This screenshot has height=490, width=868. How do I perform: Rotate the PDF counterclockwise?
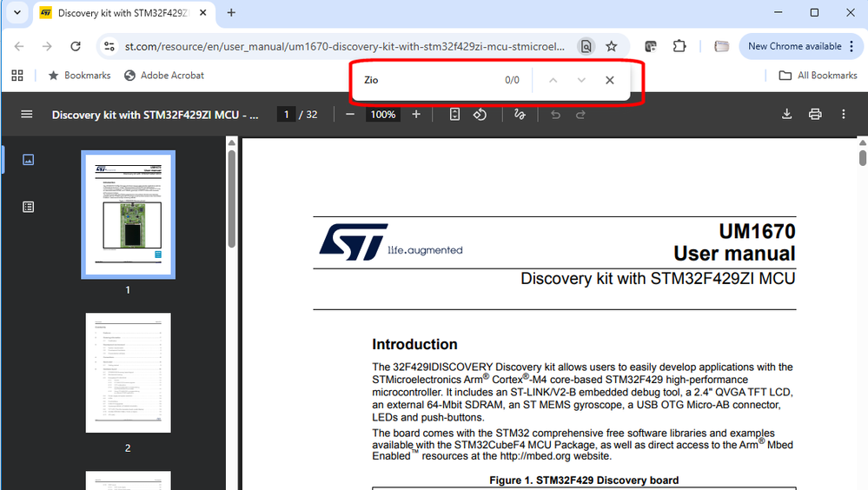tap(480, 115)
